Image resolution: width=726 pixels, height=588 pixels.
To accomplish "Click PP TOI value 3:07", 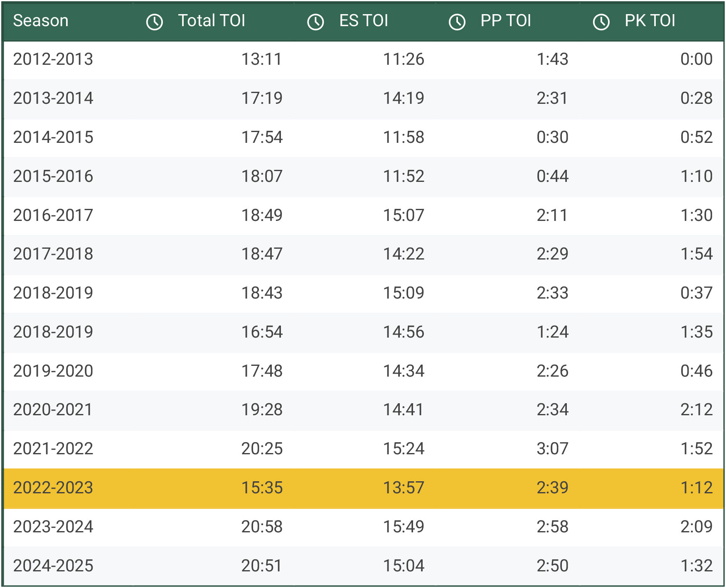I will [552, 449].
